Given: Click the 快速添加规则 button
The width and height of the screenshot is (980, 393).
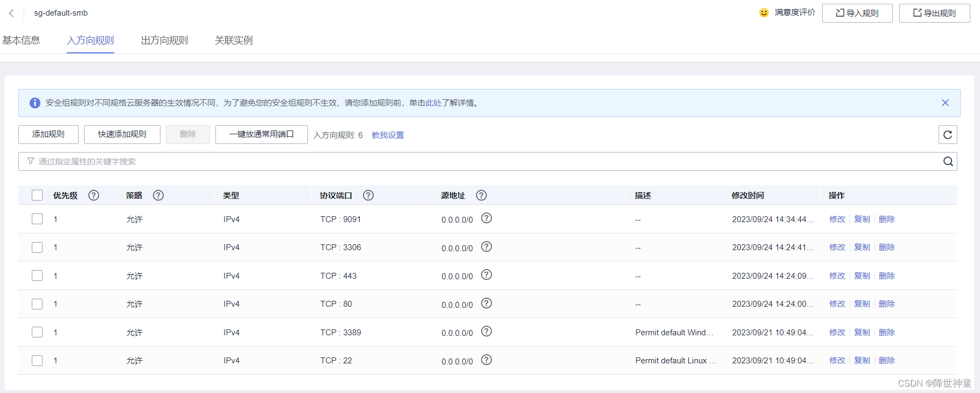Looking at the screenshot, I should 122,134.
